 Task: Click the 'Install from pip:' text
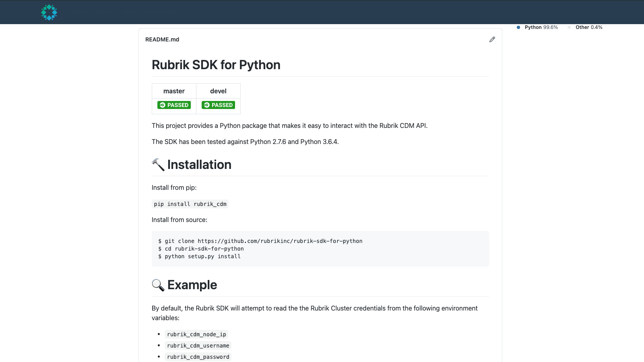pos(174,187)
